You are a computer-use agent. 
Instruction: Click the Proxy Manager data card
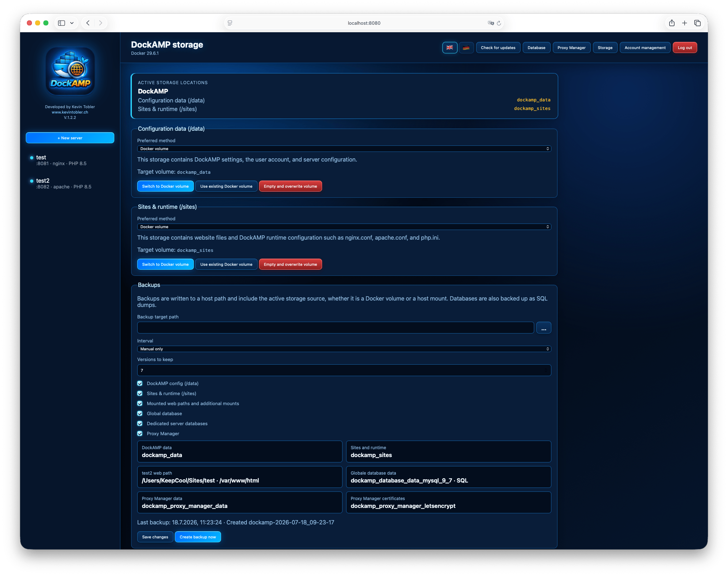click(240, 502)
